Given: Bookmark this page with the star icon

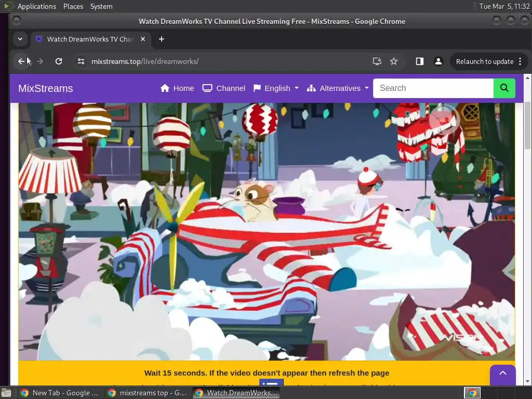Looking at the screenshot, I should 394,61.
